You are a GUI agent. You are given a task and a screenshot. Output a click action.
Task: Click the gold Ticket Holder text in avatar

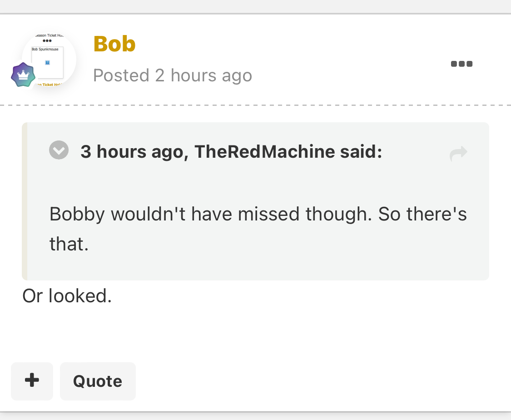(49, 85)
